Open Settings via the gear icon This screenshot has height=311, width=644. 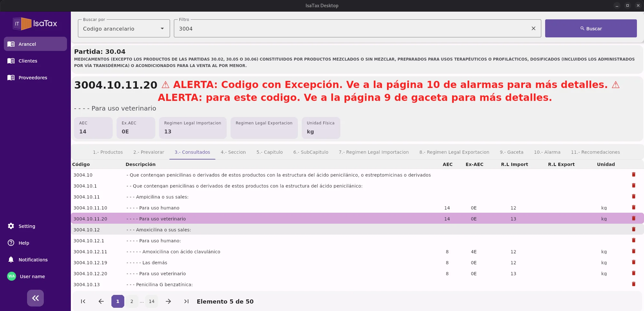pos(10,226)
